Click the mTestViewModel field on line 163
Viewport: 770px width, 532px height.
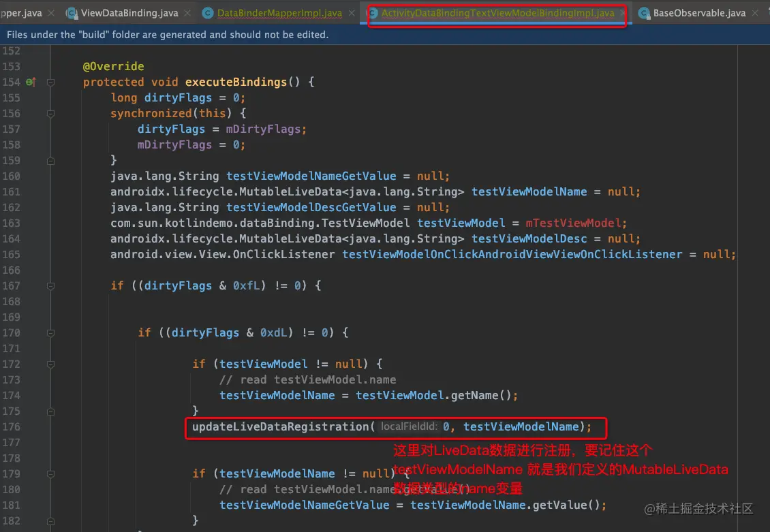(x=573, y=223)
